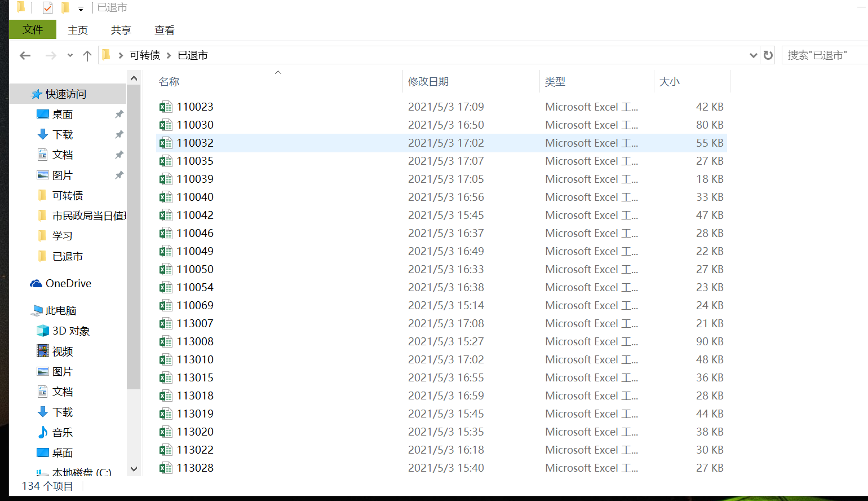
Task: Select the file named 113020
Action: (x=195, y=432)
